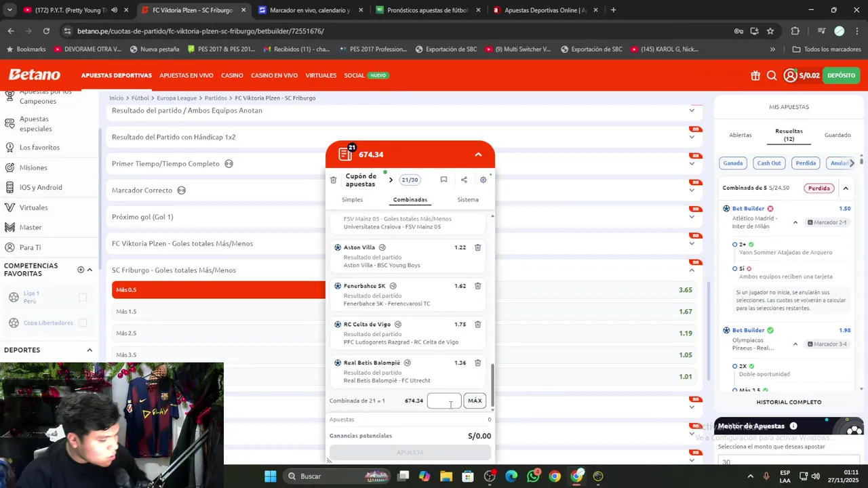Open info icon on Mentor de Apuestas
Image resolution: width=868 pixels, height=488 pixels.
click(793, 426)
